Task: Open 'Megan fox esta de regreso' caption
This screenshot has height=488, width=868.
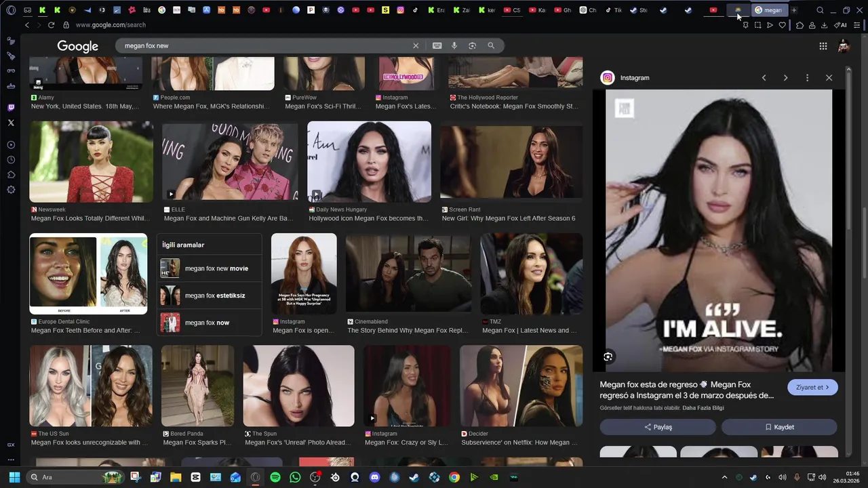Action: tap(686, 390)
